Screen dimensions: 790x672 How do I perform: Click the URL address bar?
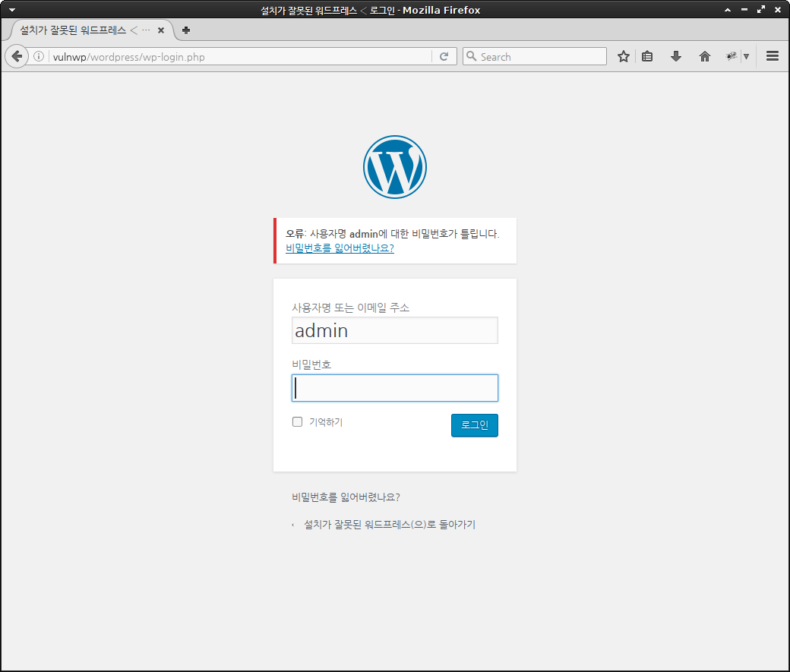pyautogui.click(x=242, y=56)
